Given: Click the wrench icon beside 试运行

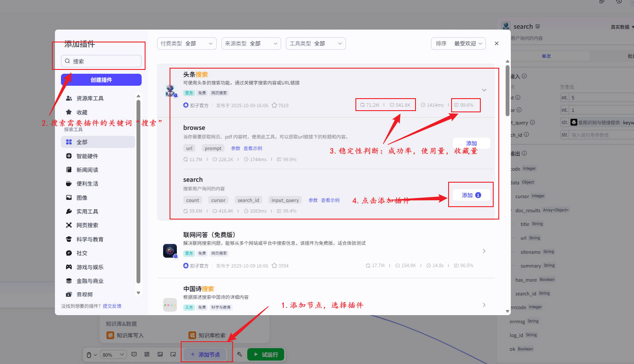Looking at the screenshot, I should 240,354.
